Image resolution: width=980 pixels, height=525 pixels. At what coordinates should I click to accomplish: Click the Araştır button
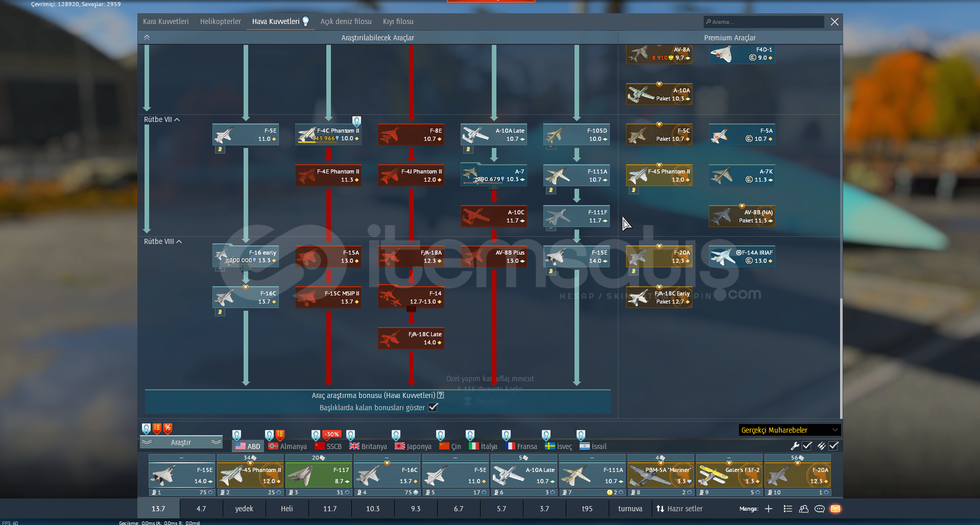[x=181, y=442]
